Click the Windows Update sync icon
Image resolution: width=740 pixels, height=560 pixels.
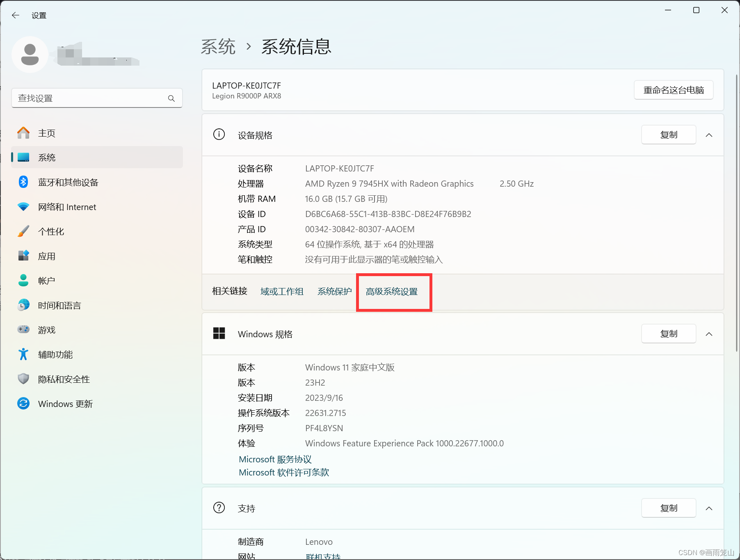23,404
